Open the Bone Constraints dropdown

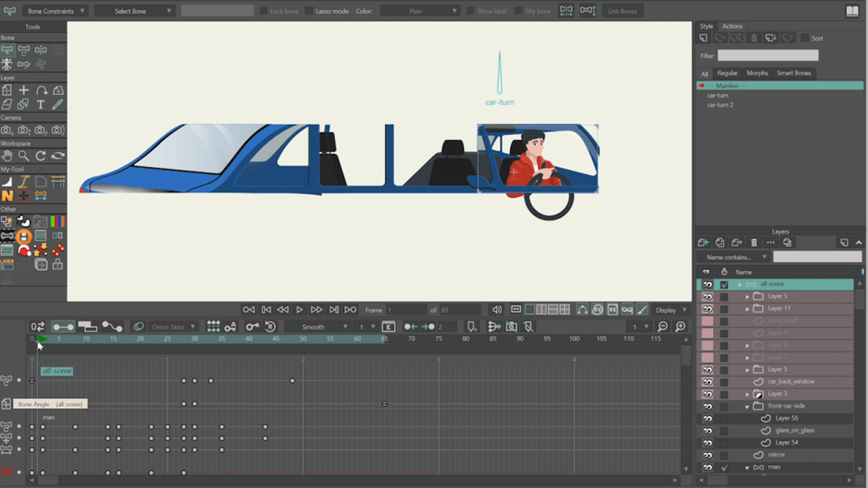(55, 11)
